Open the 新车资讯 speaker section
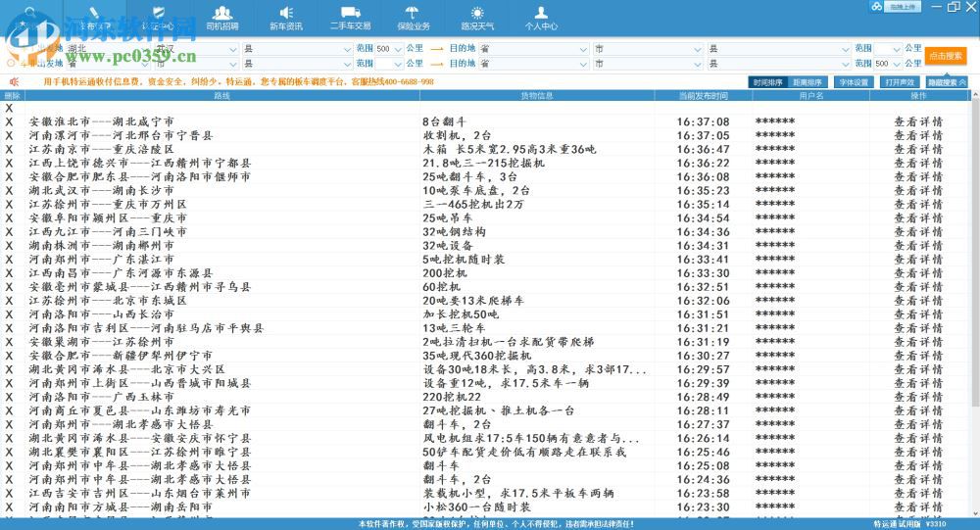980x530 pixels. [x=285, y=18]
